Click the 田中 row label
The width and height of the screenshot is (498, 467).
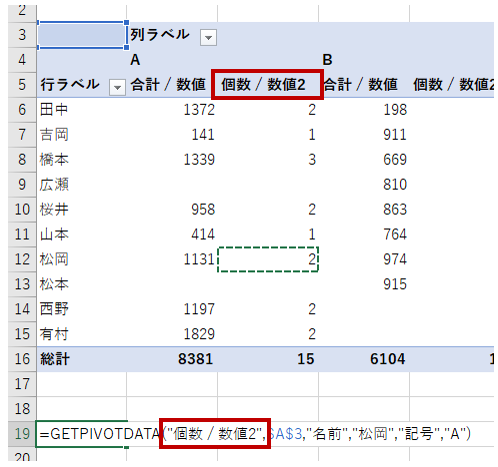coord(54,110)
